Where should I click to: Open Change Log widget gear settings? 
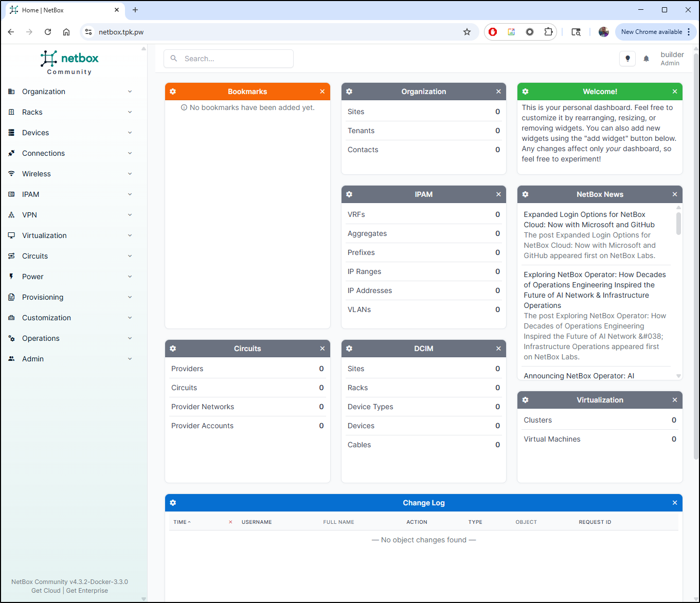173,503
